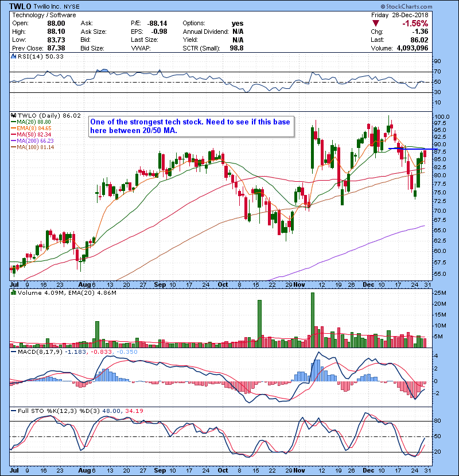This screenshot has height=476, width=459.
Task: Click the purple MA(200) legend line marker
Action: [13, 141]
